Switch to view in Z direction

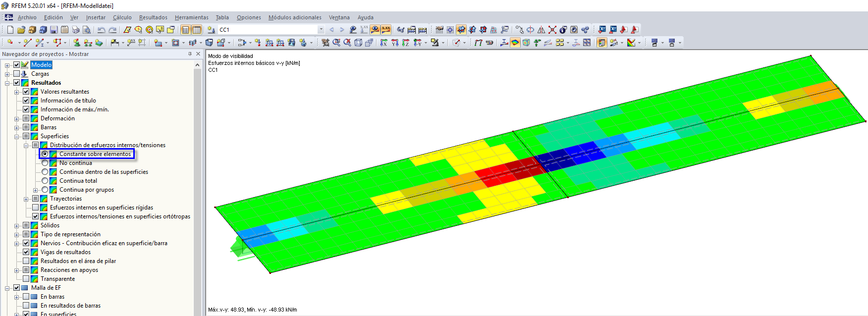click(x=405, y=43)
